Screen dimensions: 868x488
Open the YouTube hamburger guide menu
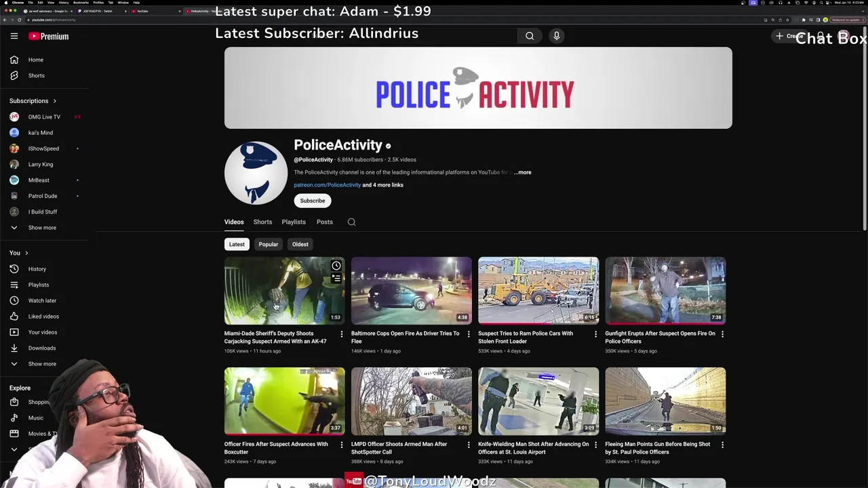click(x=14, y=36)
